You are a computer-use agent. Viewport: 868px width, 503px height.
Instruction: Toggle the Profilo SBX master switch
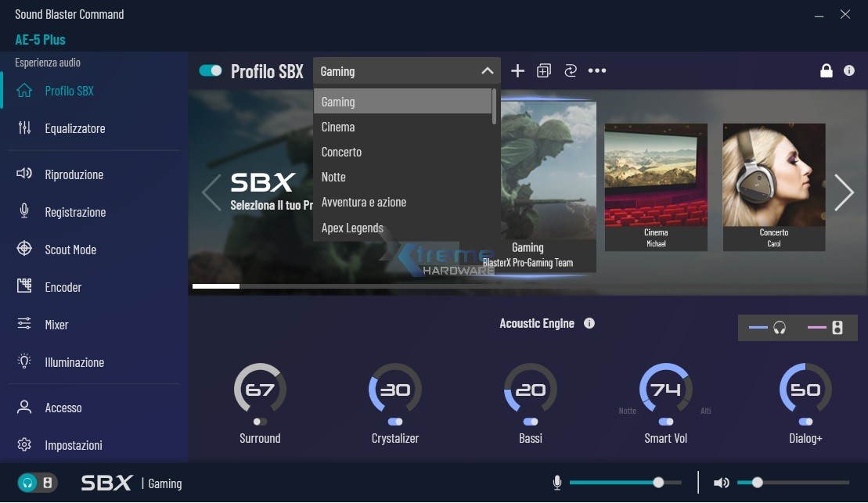tap(211, 70)
